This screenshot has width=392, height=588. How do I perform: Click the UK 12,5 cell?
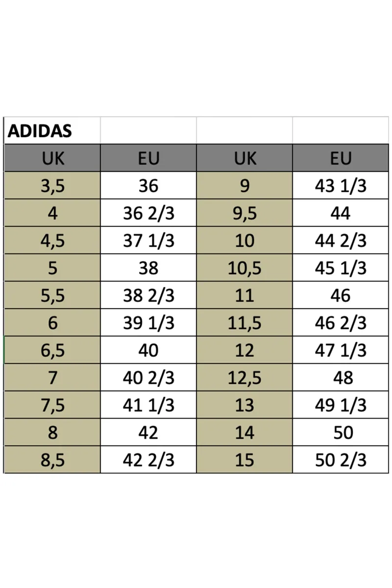tap(245, 378)
